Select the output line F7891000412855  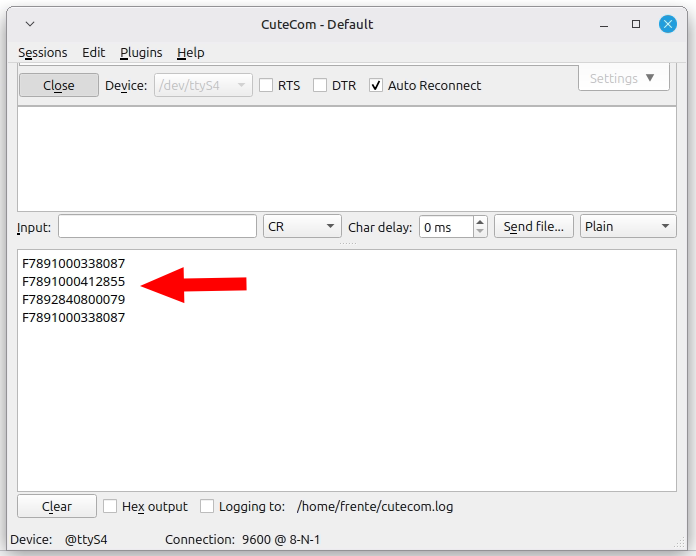pos(74,282)
